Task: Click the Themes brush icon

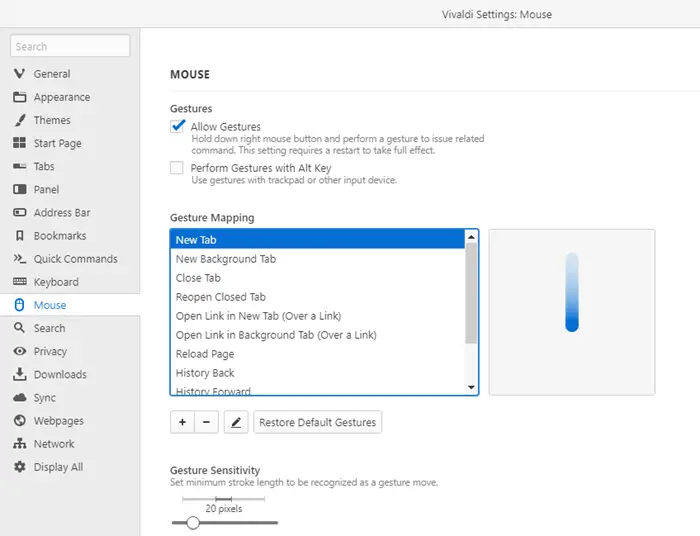Action: [19, 120]
